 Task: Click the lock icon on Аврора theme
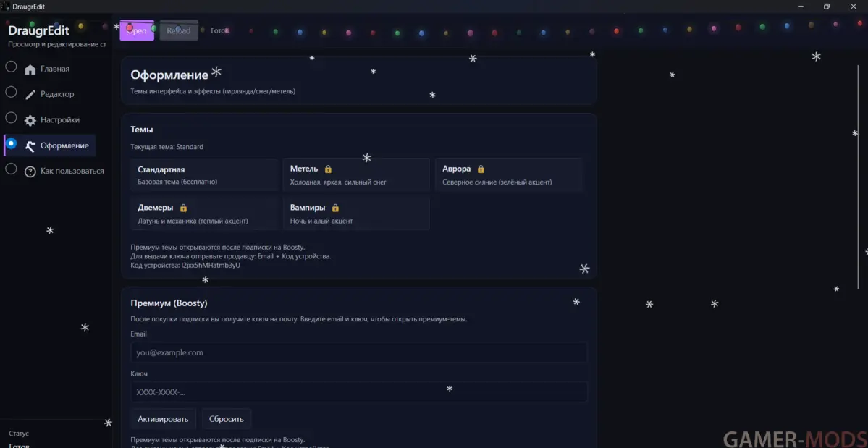tap(481, 169)
